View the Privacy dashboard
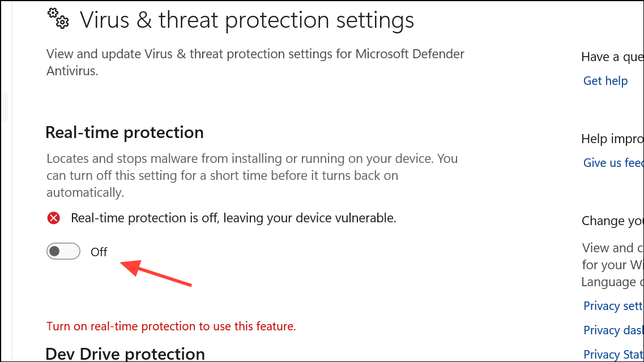This screenshot has width=644, height=362. (613, 330)
